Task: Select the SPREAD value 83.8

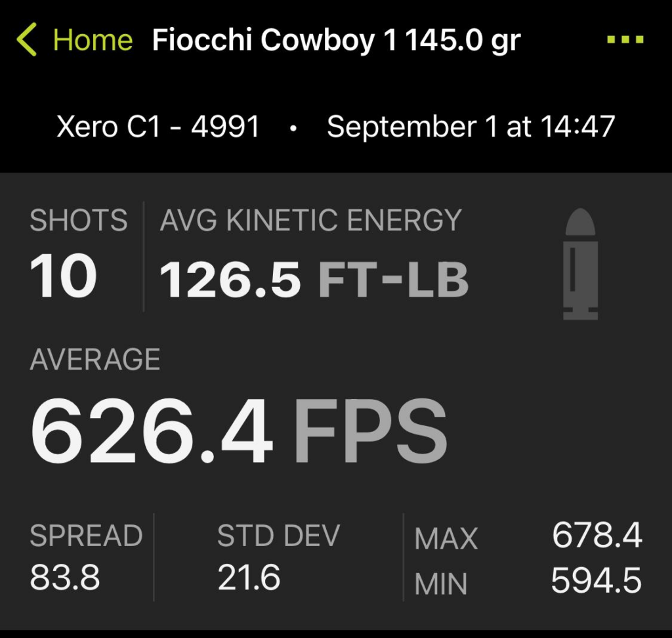Action: 65,578
